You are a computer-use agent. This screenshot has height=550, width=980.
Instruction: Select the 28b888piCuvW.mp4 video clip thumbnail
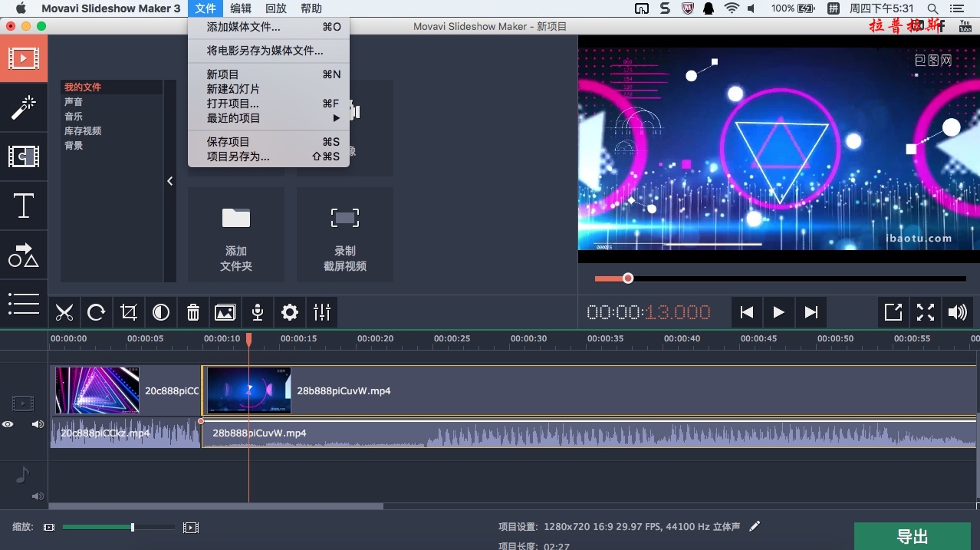tap(249, 390)
